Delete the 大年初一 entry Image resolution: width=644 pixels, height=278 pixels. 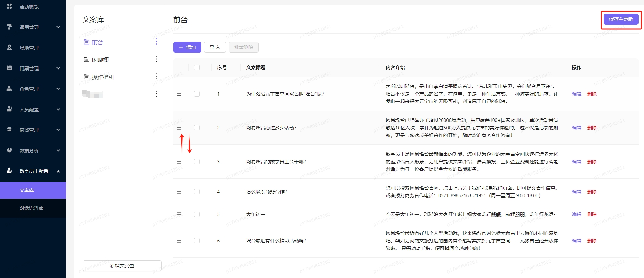point(592,214)
